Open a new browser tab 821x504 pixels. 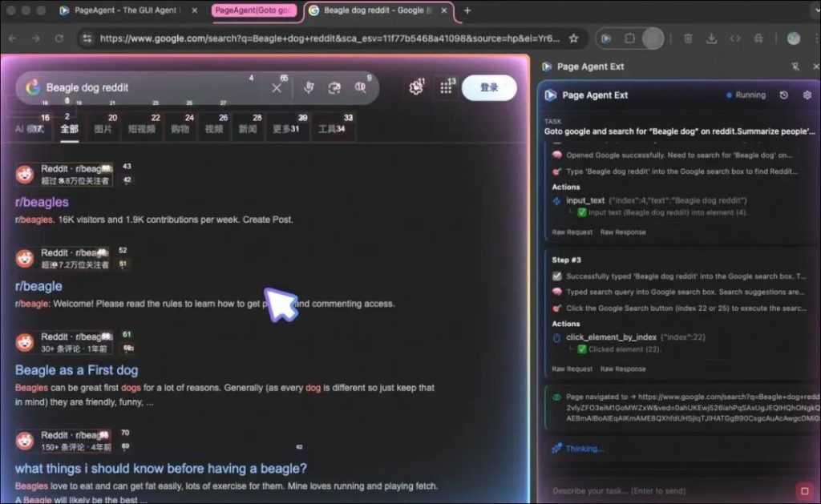click(x=467, y=10)
